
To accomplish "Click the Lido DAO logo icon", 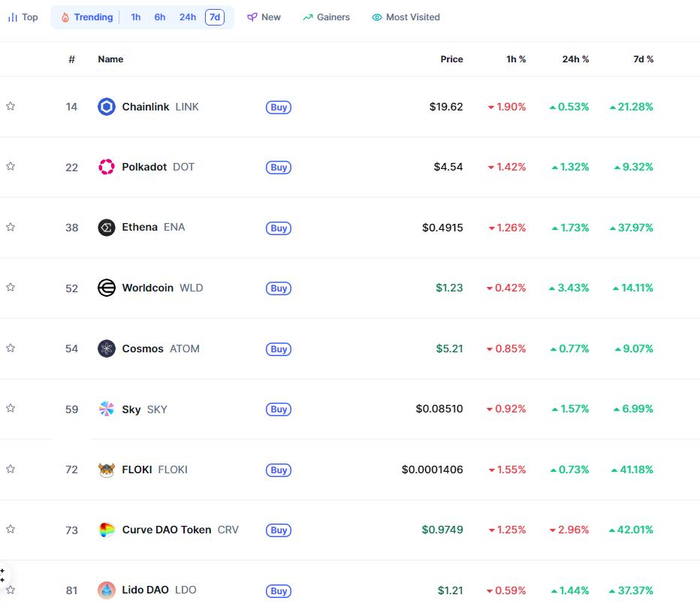I will [x=107, y=590].
